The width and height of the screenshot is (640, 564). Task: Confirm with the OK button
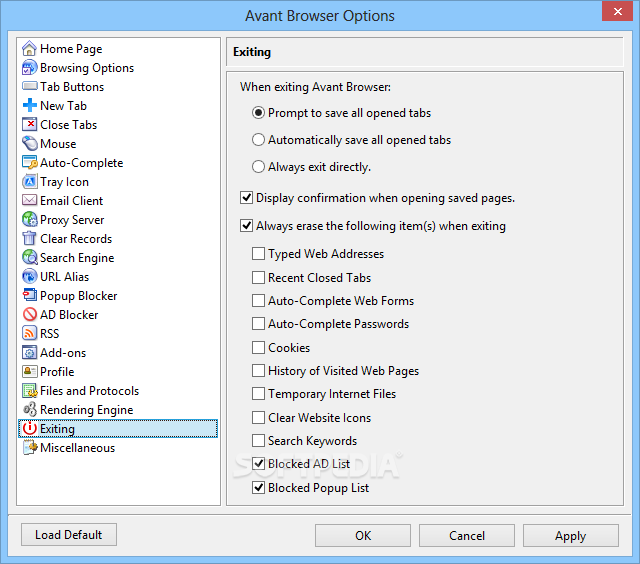[362, 536]
